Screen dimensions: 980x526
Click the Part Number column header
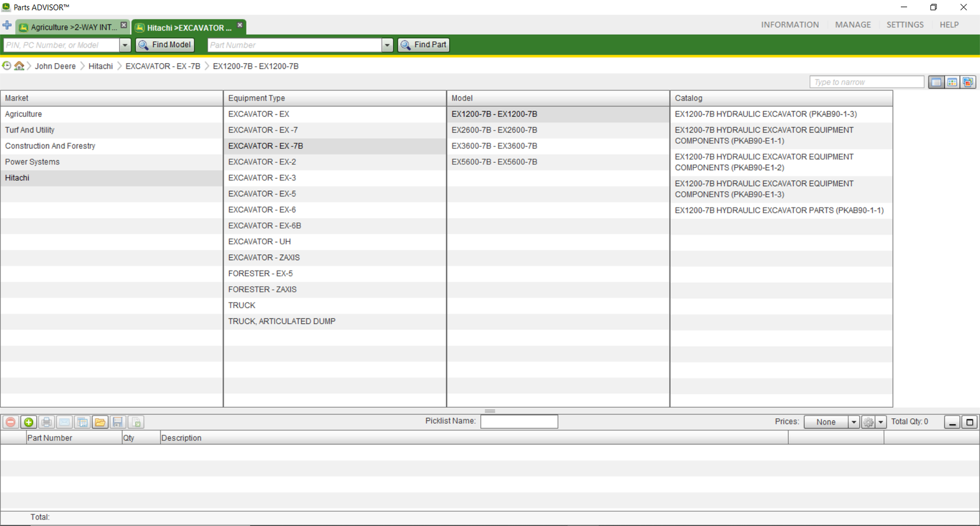pos(73,438)
